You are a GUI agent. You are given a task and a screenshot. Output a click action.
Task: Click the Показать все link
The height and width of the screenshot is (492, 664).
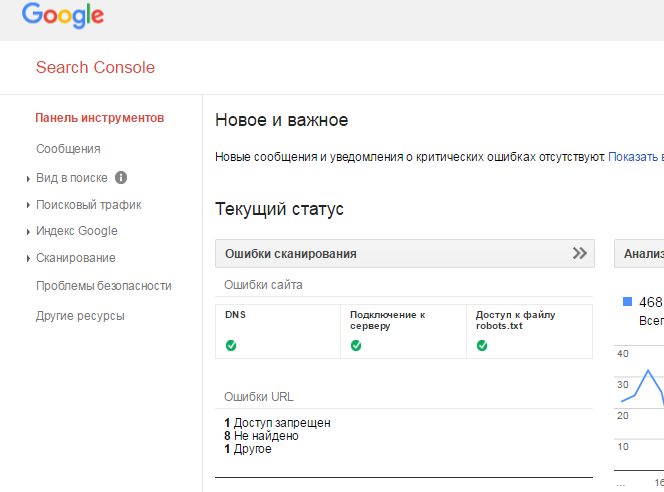pos(636,157)
